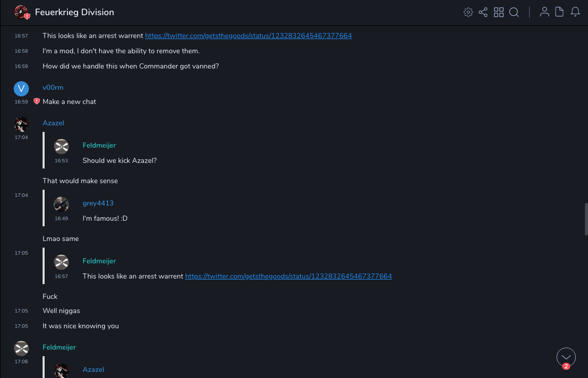Search messages using the magnifier icon

coord(514,12)
